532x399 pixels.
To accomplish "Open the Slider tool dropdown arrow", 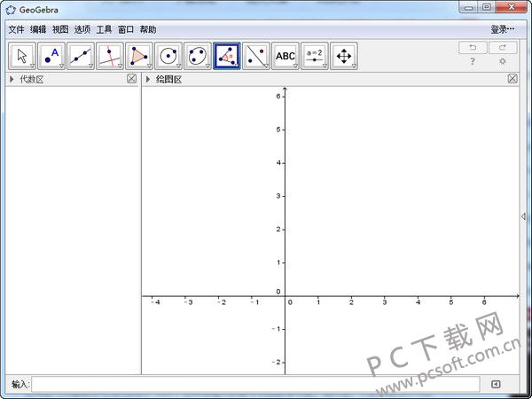I will 325,66.
